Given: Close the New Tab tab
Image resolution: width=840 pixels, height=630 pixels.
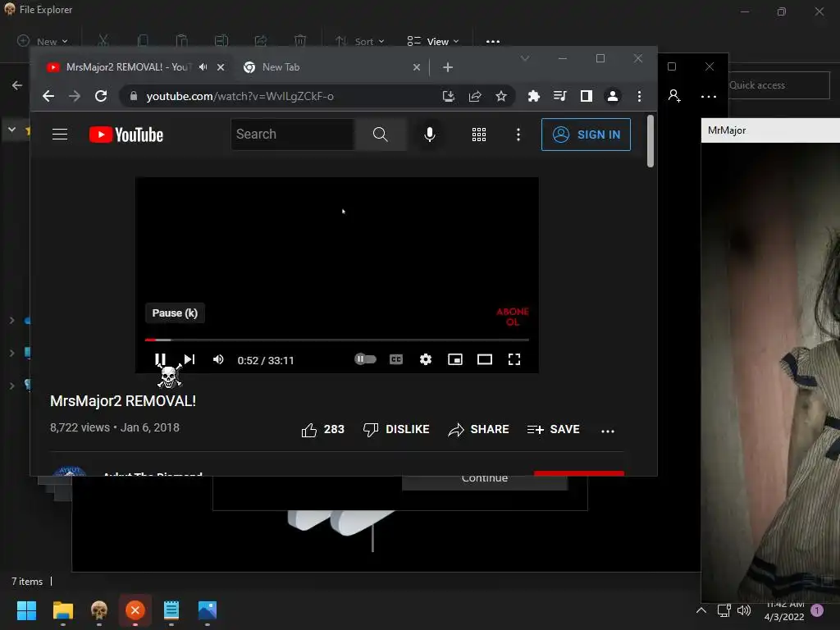Looking at the screenshot, I should pyautogui.click(x=417, y=67).
